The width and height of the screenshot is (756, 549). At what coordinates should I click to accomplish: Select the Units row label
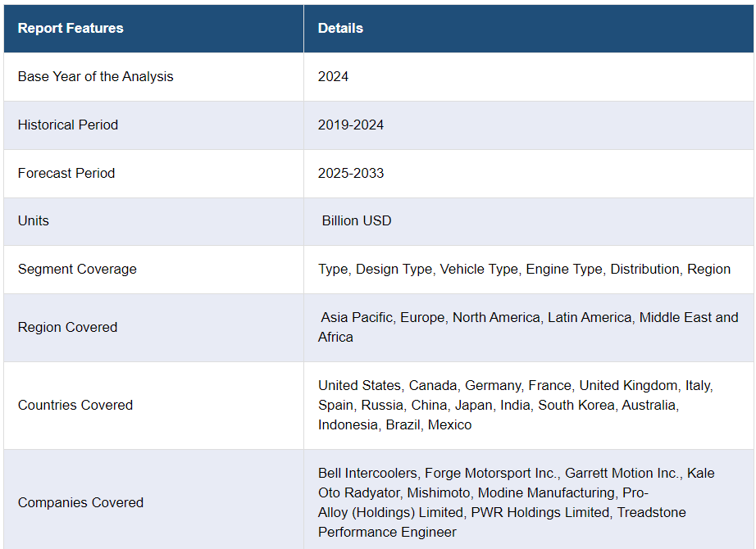(x=34, y=220)
